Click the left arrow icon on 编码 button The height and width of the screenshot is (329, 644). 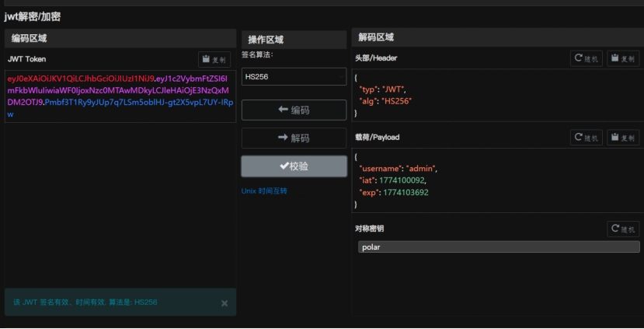[x=283, y=110]
